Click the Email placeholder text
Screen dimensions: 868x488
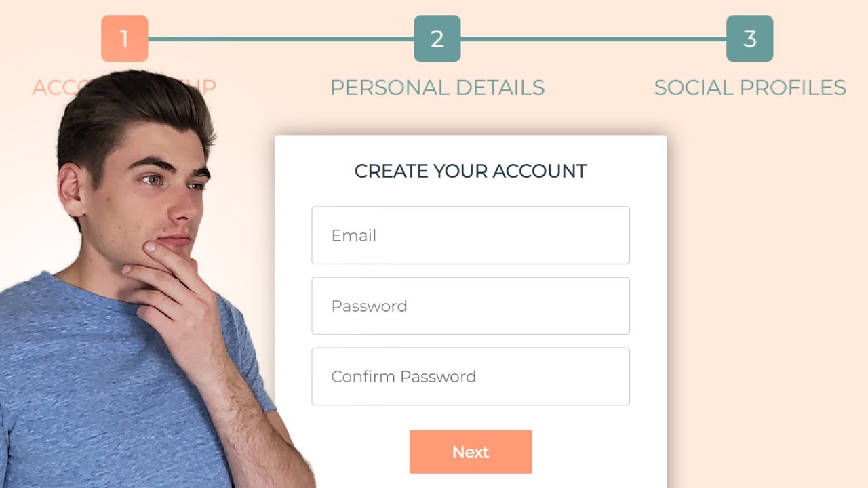pos(353,235)
